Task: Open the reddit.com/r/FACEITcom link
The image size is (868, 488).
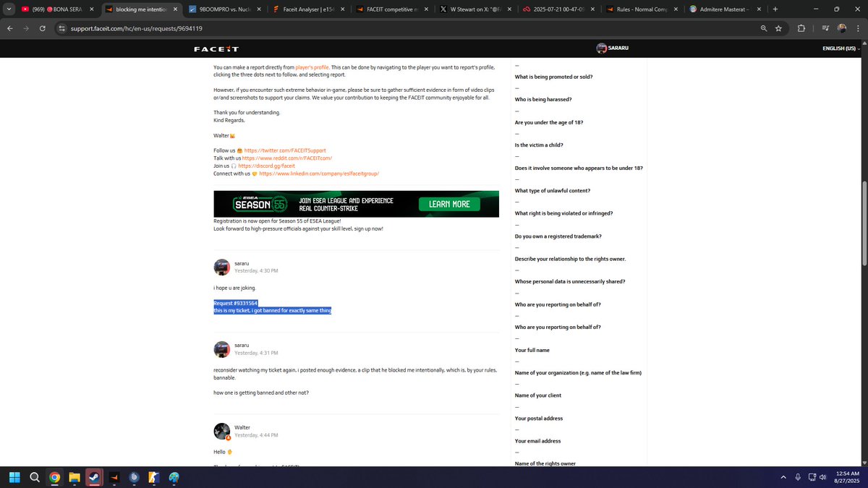Action: (x=287, y=158)
